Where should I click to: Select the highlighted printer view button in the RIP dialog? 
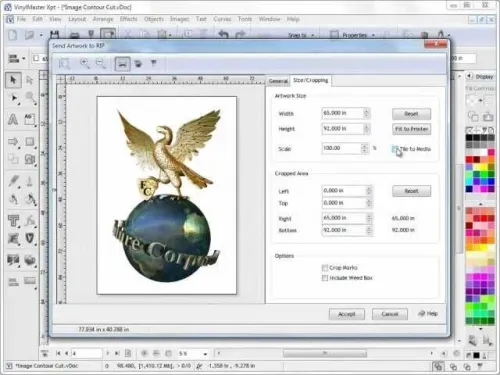(122, 63)
